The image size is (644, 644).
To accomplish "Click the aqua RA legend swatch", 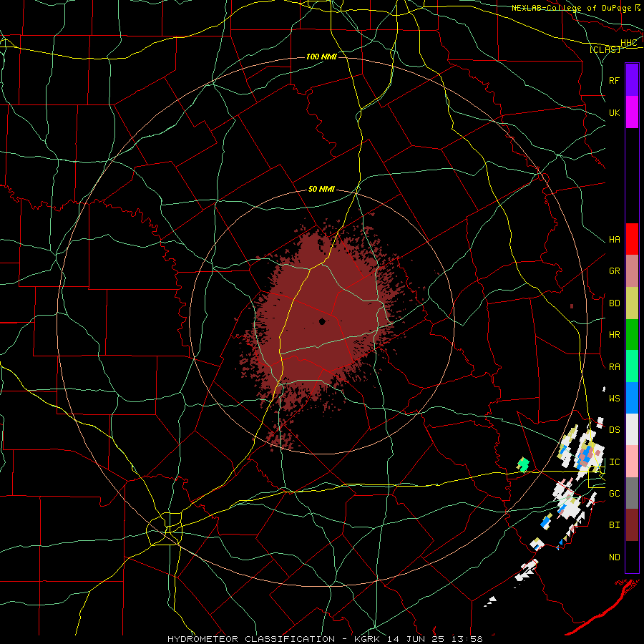I will [632, 366].
